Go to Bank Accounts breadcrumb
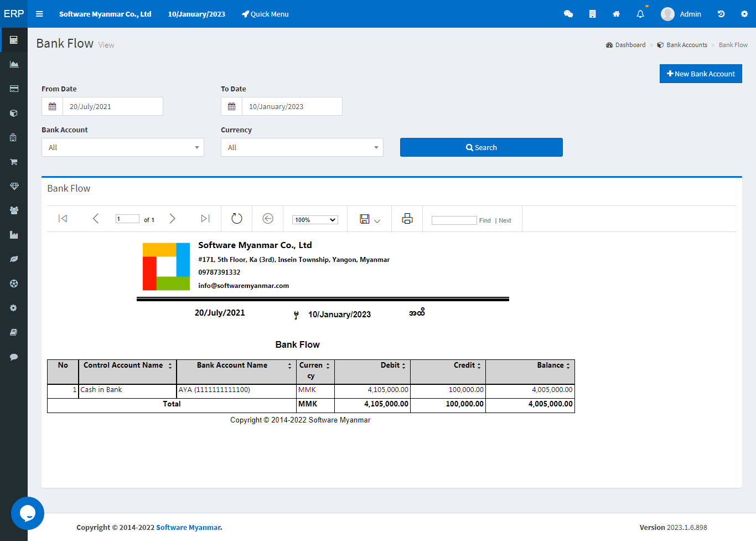 coord(682,45)
